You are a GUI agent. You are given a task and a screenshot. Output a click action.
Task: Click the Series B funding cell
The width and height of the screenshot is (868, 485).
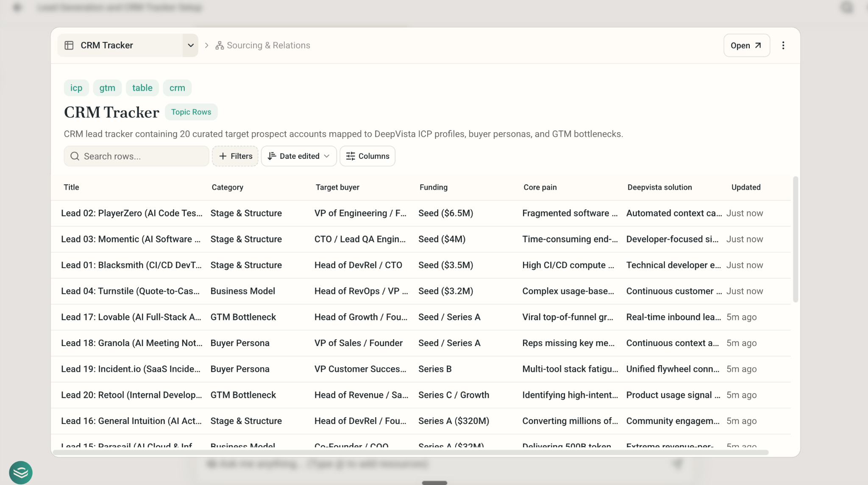click(x=435, y=369)
